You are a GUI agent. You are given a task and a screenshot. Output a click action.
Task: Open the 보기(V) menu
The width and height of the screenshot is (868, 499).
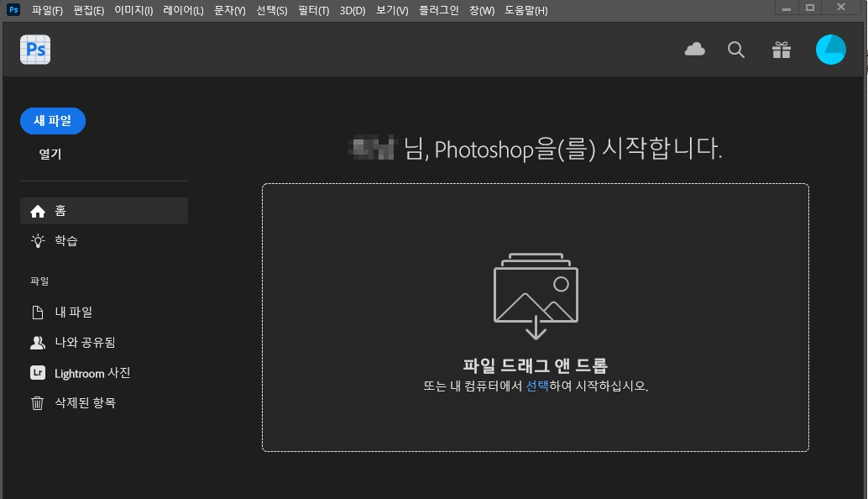tap(392, 11)
